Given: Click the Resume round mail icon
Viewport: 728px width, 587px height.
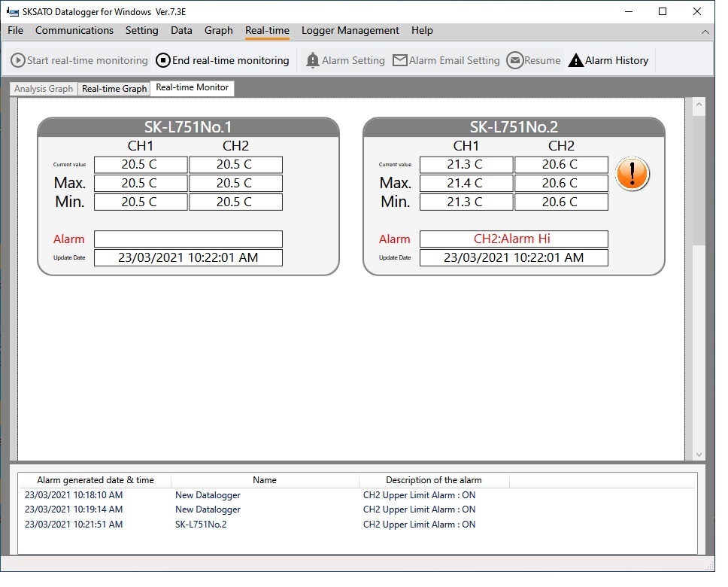Looking at the screenshot, I should tap(514, 60).
